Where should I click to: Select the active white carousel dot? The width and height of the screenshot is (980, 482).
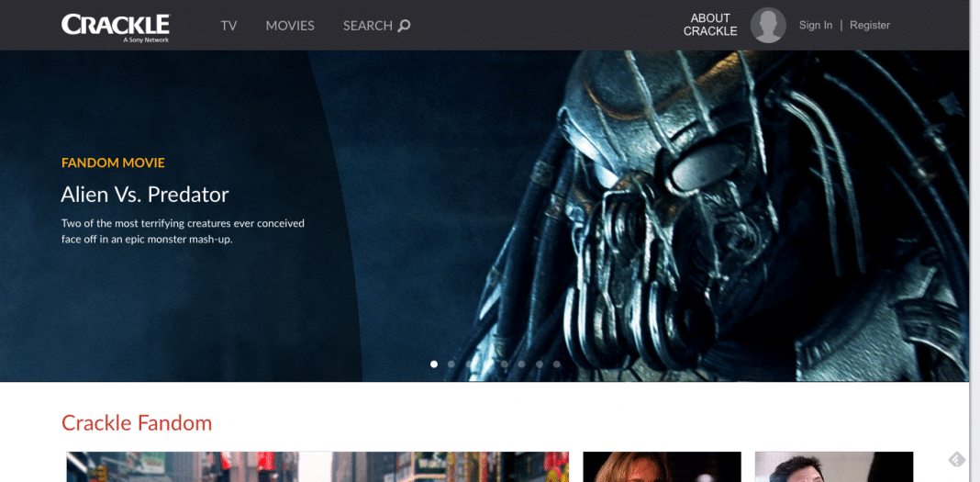pyautogui.click(x=434, y=364)
